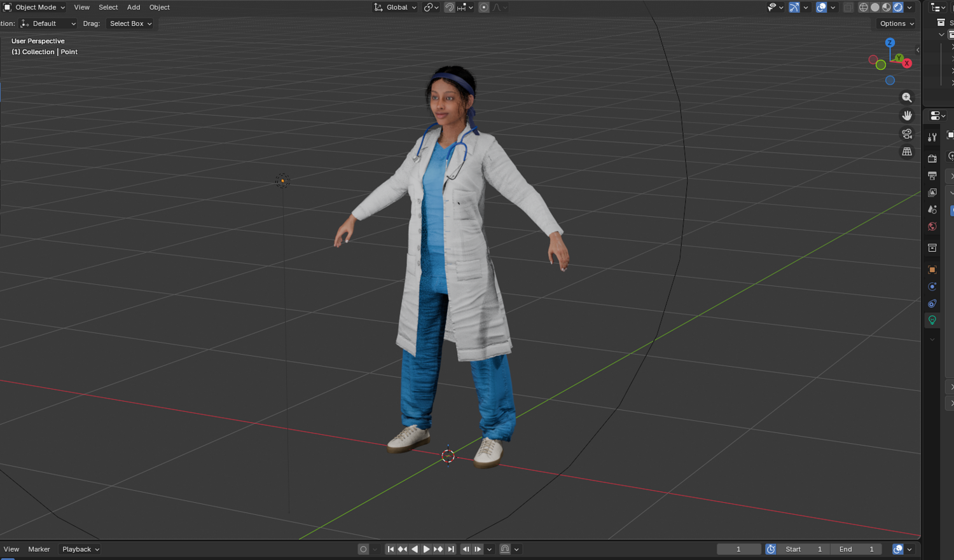This screenshot has height=560, width=954.
Task: Open the World properties tab
Action: coord(932,227)
